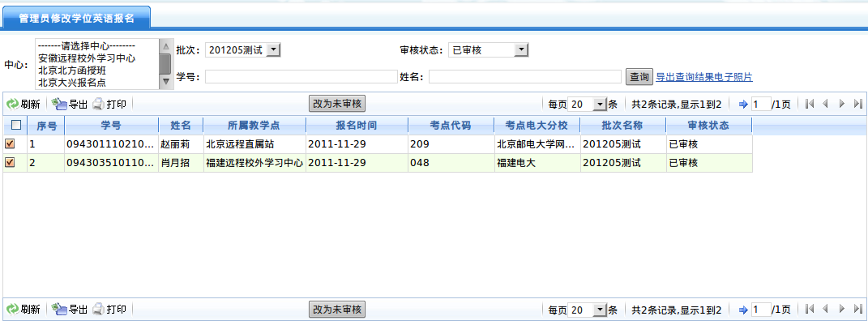Toggle the select-all checkbox in table header
Screen dimensions: 868x325
(15, 126)
